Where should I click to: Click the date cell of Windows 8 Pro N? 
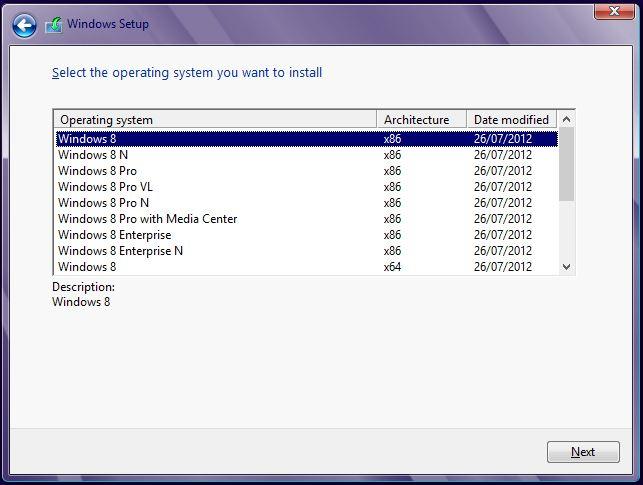[x=503, y=203]
